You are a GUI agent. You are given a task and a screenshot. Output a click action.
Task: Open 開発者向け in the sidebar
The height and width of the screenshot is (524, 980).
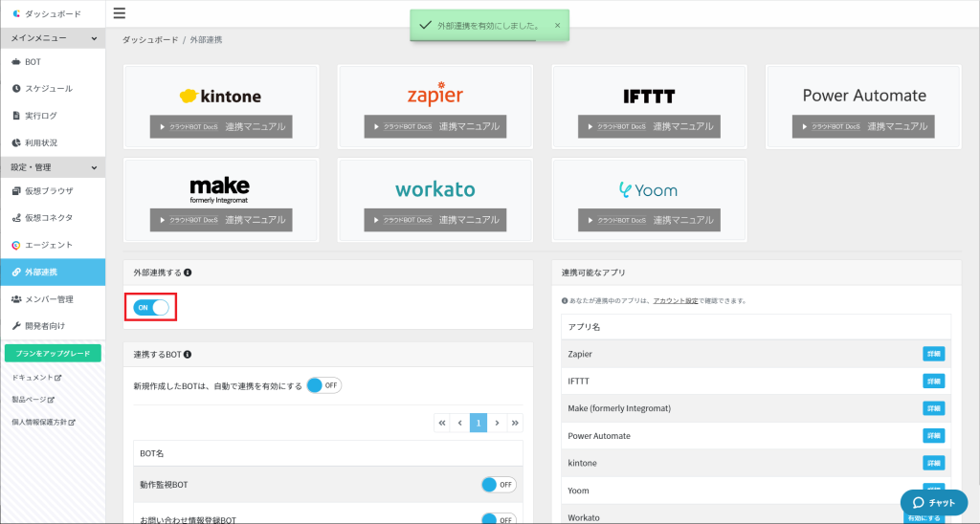(x=54, y=325)
